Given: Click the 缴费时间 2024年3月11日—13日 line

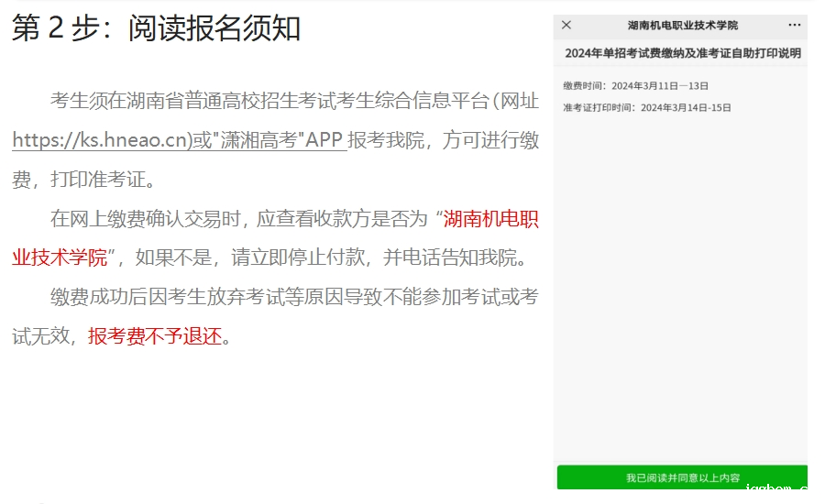Looking at the screenshot, I should pyautogui.click(x=635, y=86).
